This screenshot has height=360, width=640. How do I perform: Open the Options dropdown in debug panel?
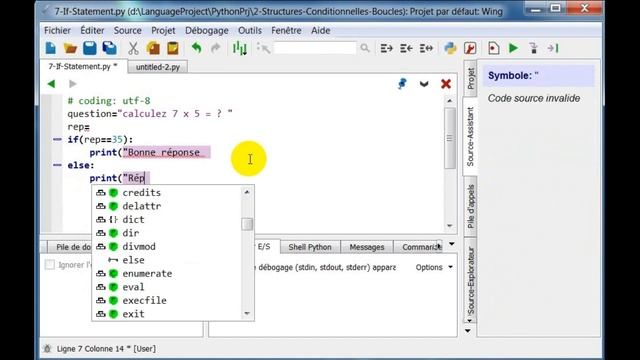[434, 267]
